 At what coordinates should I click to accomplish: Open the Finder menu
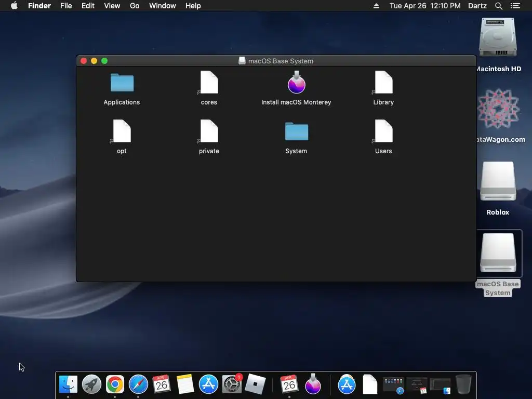click(x=39, y=6)
